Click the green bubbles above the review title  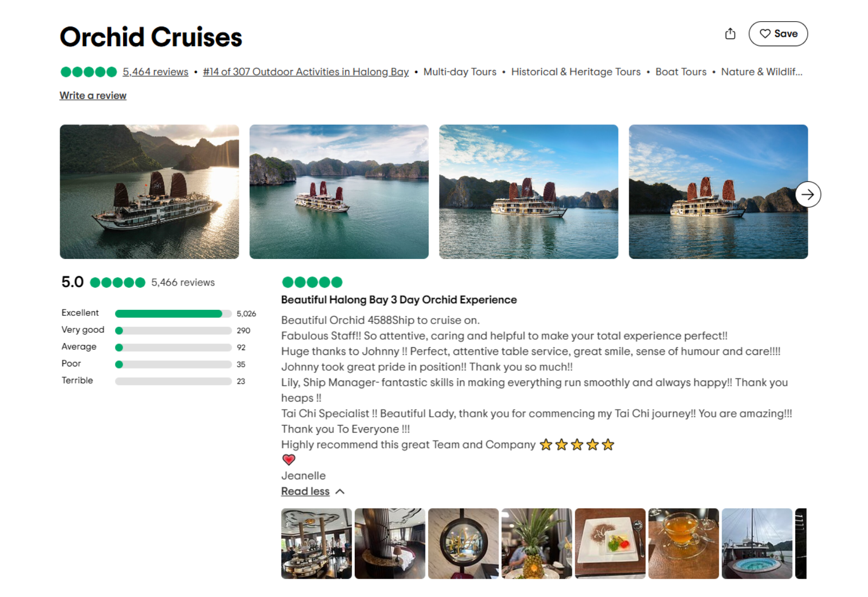312,282
